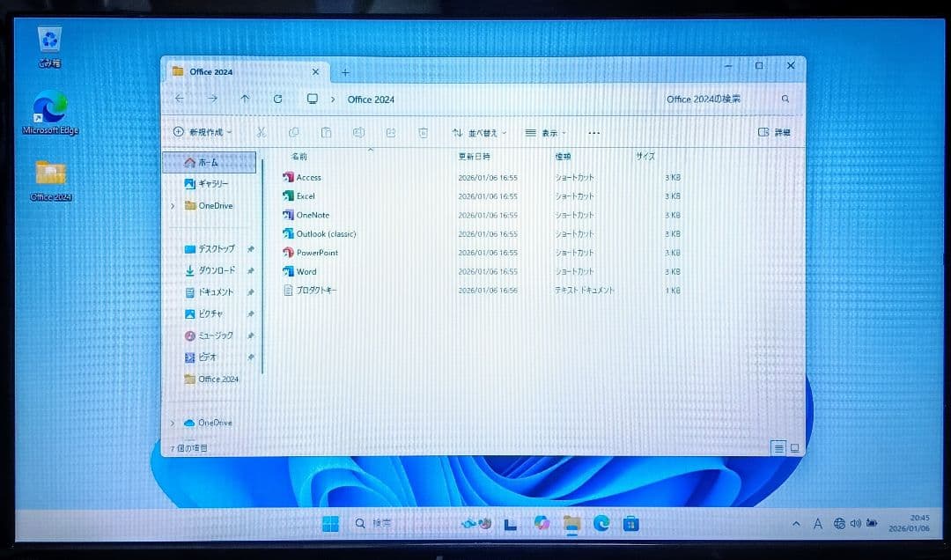Viewport: 951px width, 560px height.
Task: Toggle the 詳細 details pane
Action: [x=775, y=132]
